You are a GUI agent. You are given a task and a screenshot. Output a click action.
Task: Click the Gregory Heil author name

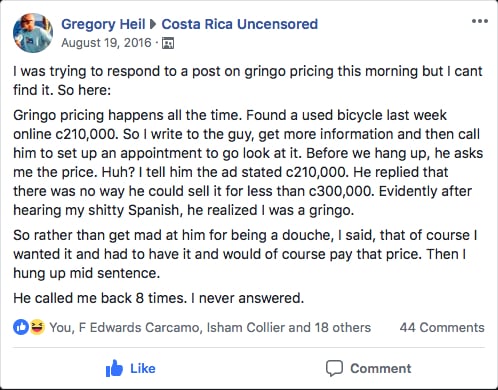[x=103, y=24]
